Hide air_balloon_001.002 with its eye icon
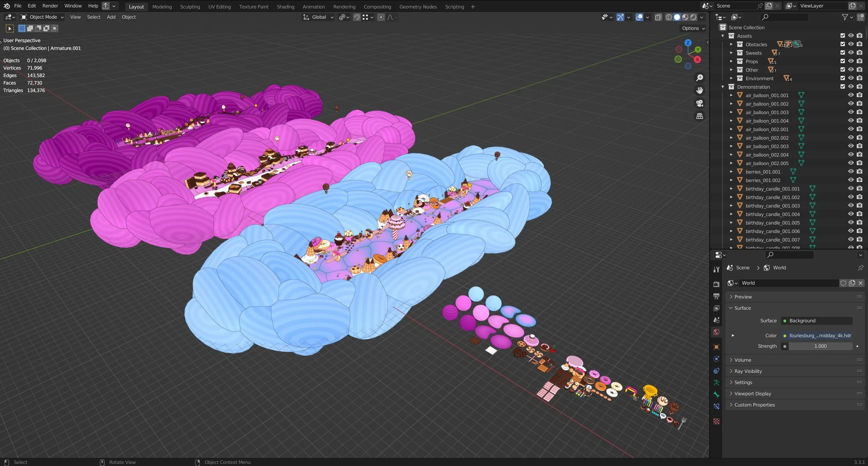The image size is (868, 466). tap(851, 104)
